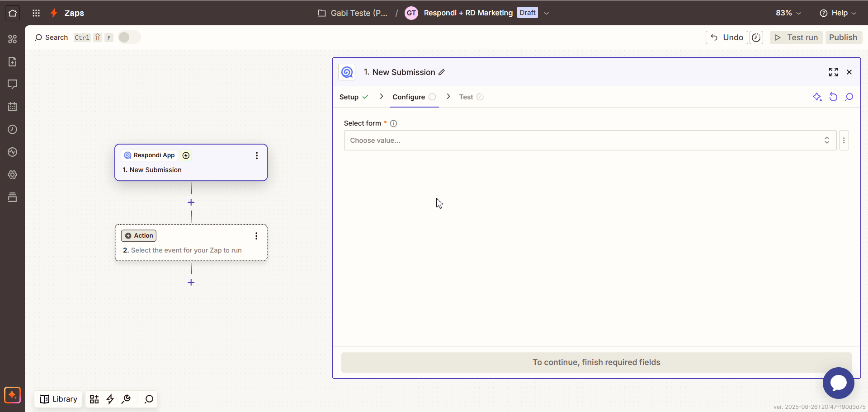Open the Select form info tooltip icon
868x412 pixels.
393,123
